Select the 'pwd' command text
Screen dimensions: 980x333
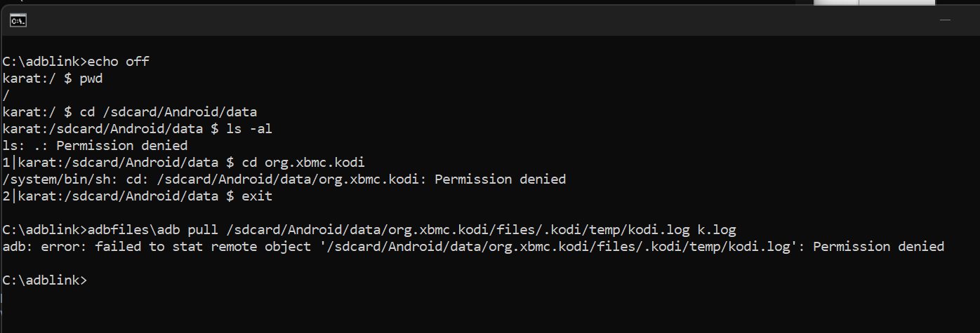tap(91, 79)
